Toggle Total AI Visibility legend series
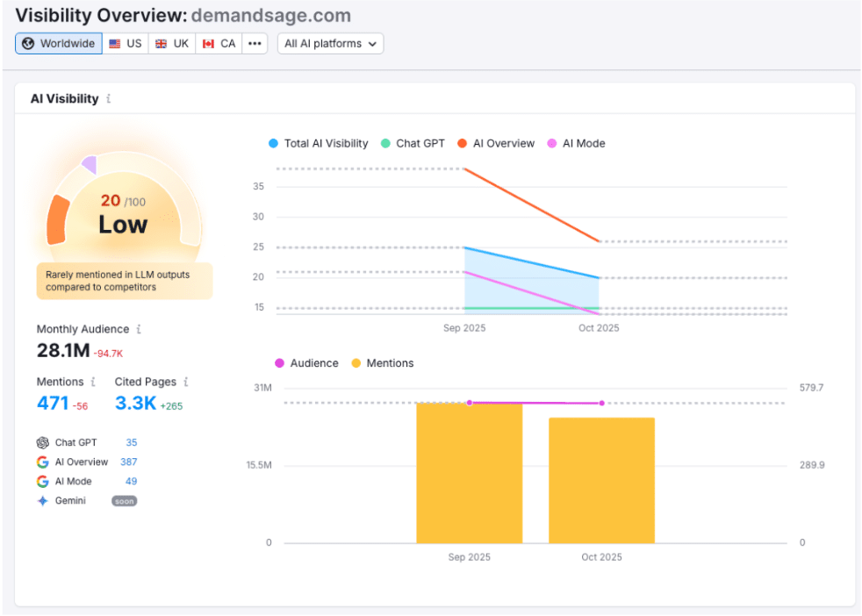 tap(319, 143)
